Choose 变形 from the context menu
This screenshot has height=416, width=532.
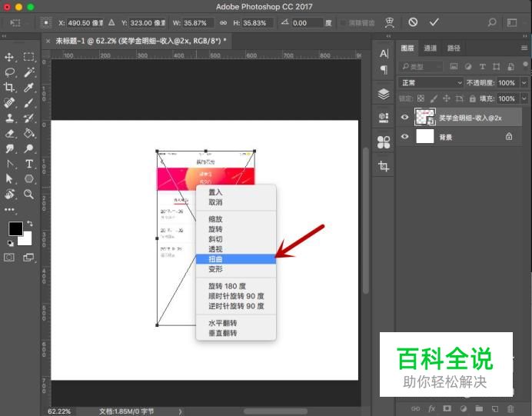tap(236, 269)
